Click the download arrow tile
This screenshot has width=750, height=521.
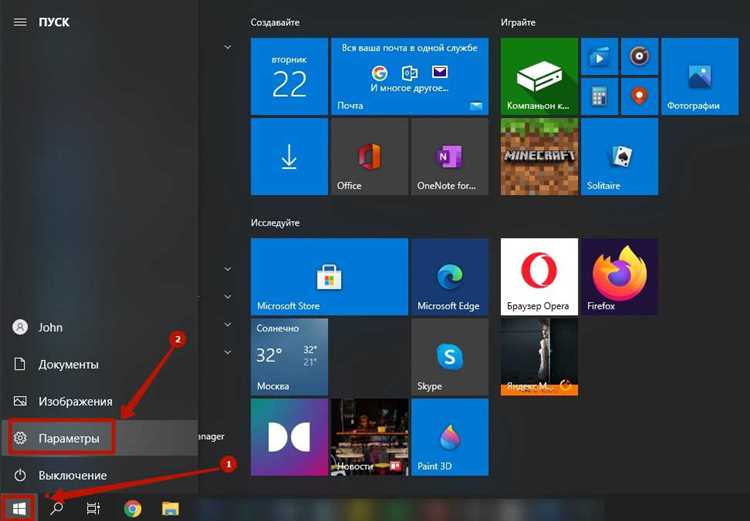pos(289,156)
